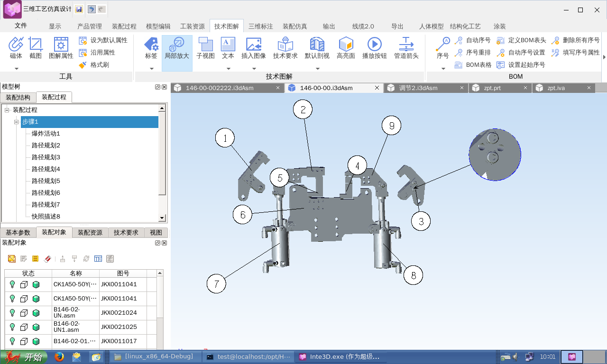This screenshot has height=364, width=607.
Task: Toggle the lightbulb visibility for B146-02-UN.asm
Action: (x=12, y=313)
